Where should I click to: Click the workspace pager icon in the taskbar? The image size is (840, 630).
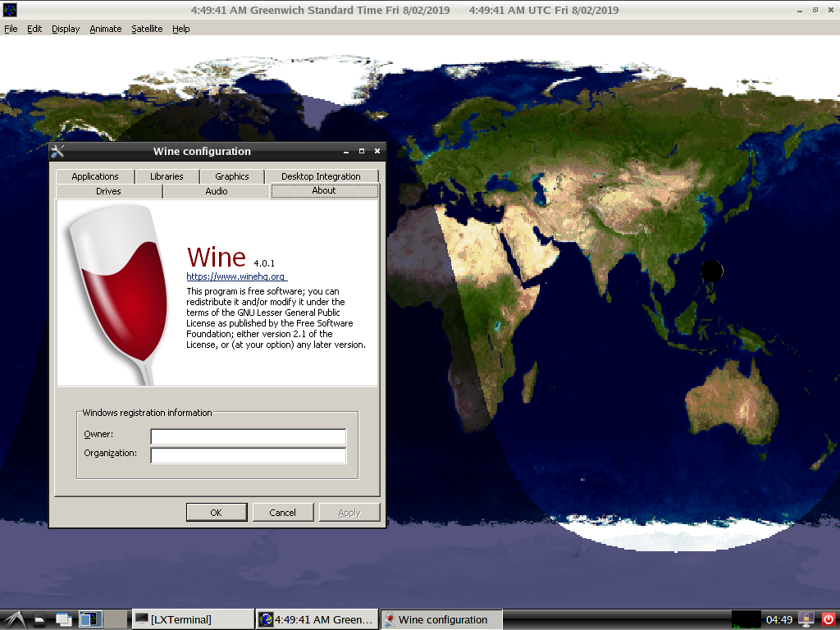90,619
